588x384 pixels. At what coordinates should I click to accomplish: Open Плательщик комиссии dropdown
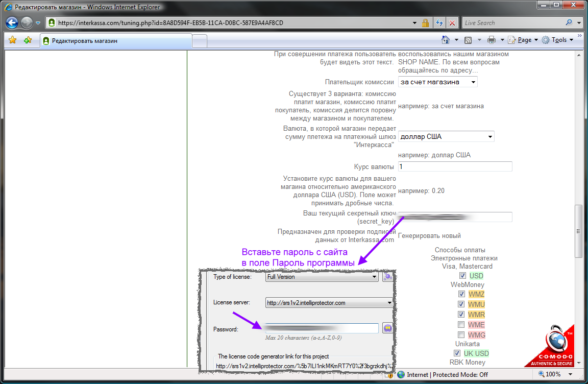[437, 82]
